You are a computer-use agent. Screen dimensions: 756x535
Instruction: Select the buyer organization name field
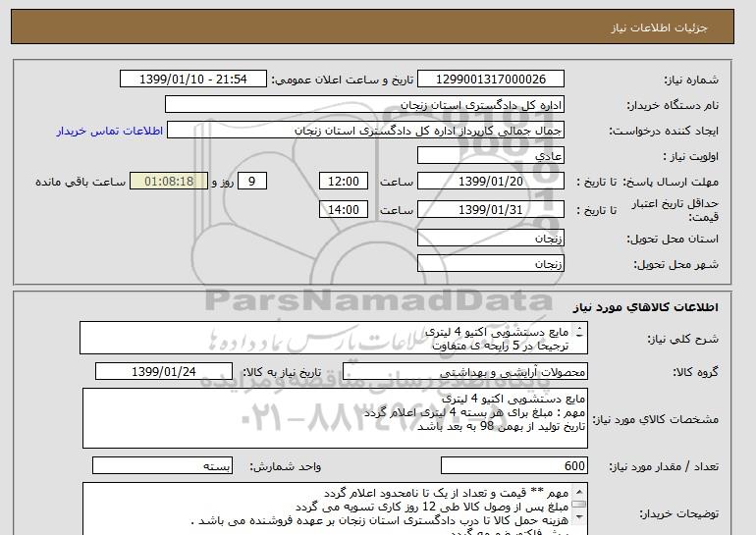(x=364, y=105)
